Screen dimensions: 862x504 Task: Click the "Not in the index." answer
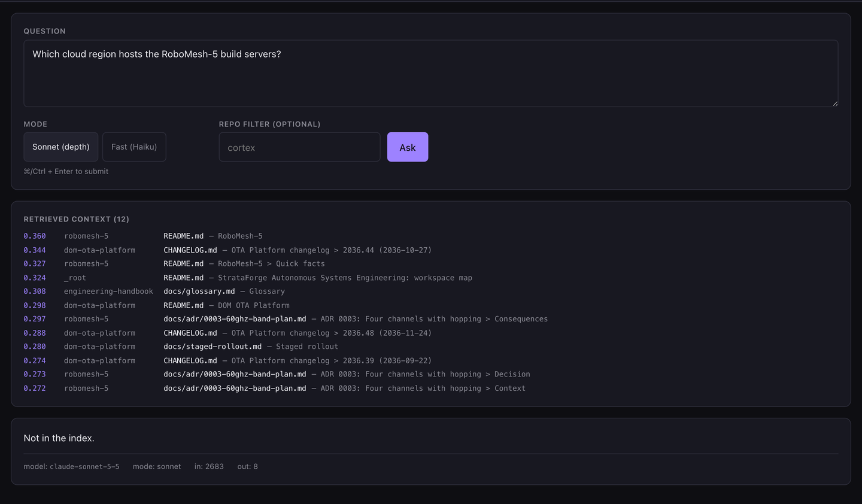coord(59,438)
